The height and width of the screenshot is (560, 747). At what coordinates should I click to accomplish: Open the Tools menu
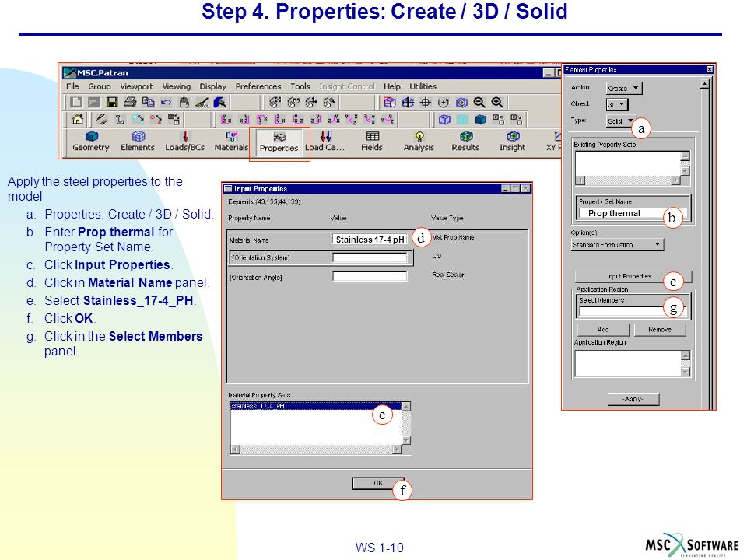pyautogui.click(x=300, y=86)
